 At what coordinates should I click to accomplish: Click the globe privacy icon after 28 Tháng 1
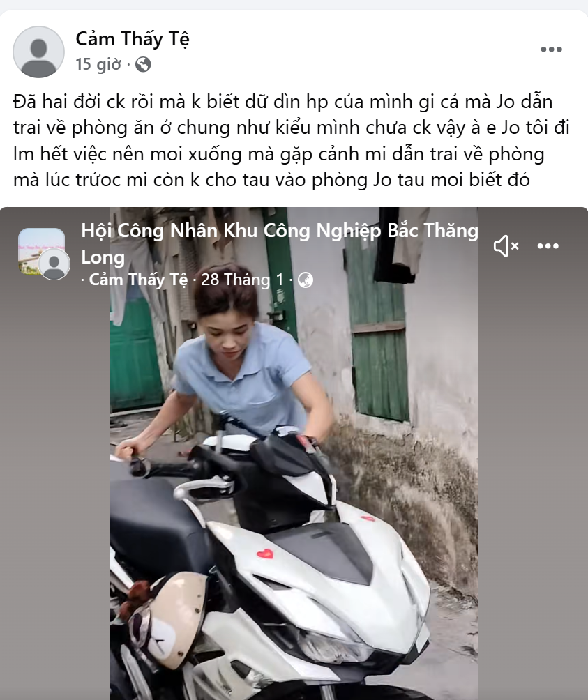(x=306, y=280)
